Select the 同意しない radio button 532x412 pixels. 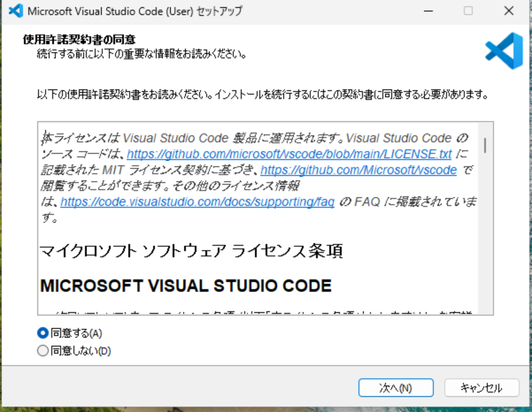pos(42,351)
